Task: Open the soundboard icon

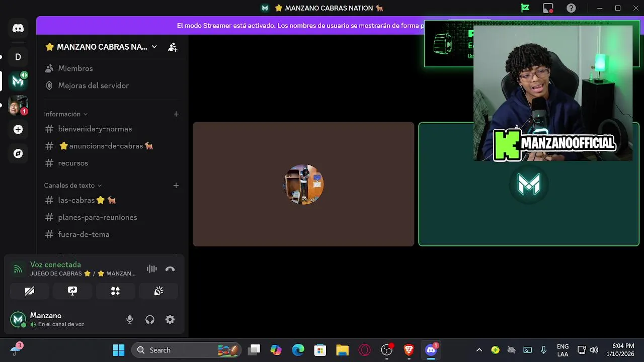Action: 158,291
